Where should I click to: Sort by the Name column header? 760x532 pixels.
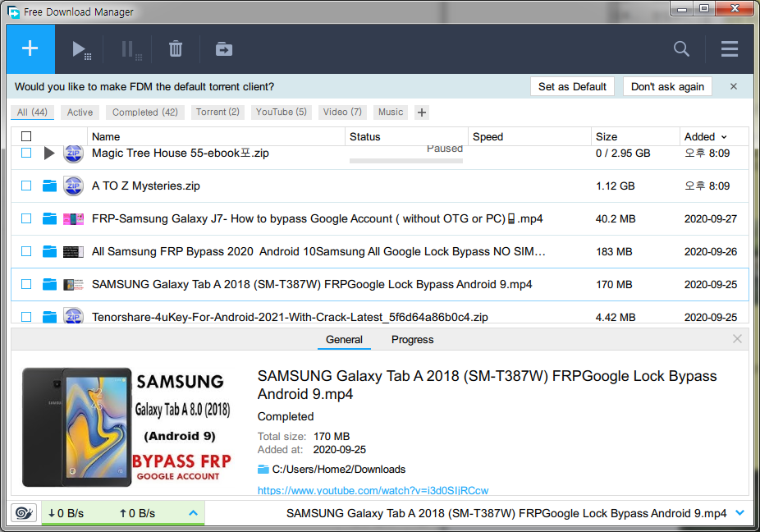(216, 137)
